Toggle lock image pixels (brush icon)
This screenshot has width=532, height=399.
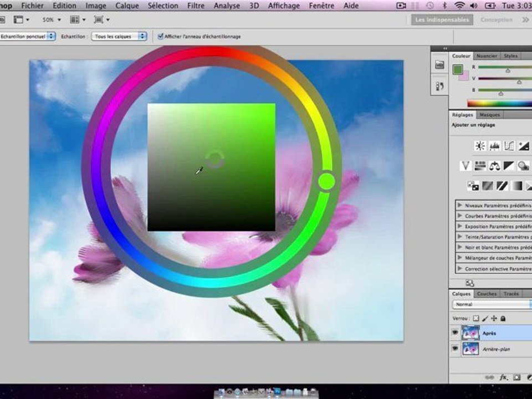[485, 318]
